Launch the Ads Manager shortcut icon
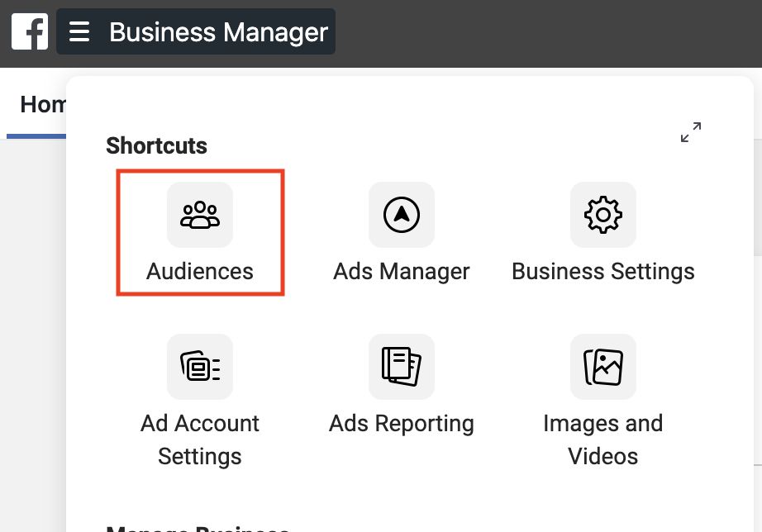 (402, 215)
